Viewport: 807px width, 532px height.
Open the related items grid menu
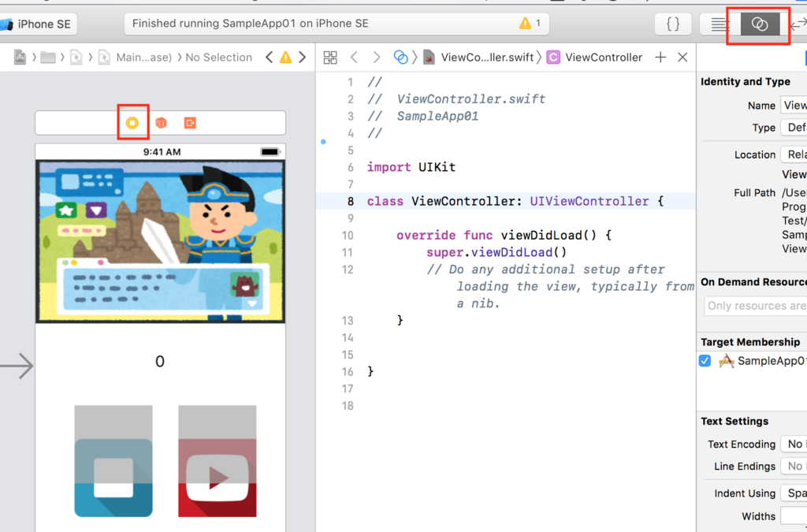[330, 57]
